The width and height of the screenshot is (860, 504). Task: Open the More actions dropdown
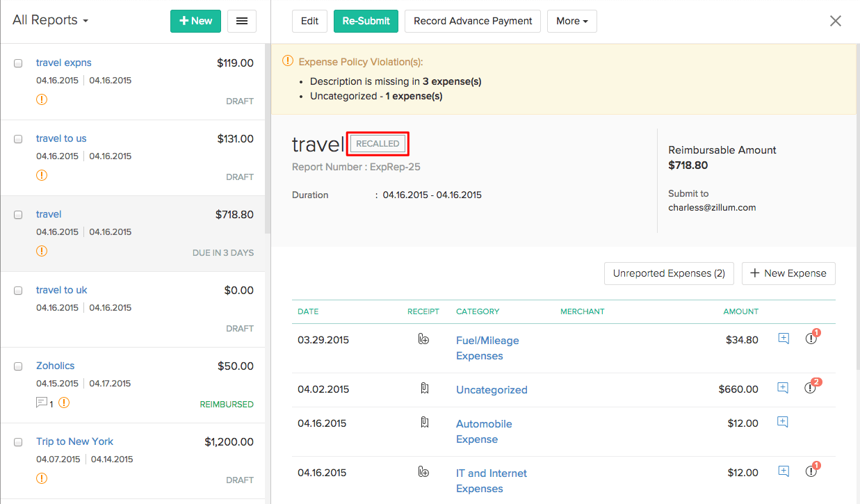(x=571, y=21)
